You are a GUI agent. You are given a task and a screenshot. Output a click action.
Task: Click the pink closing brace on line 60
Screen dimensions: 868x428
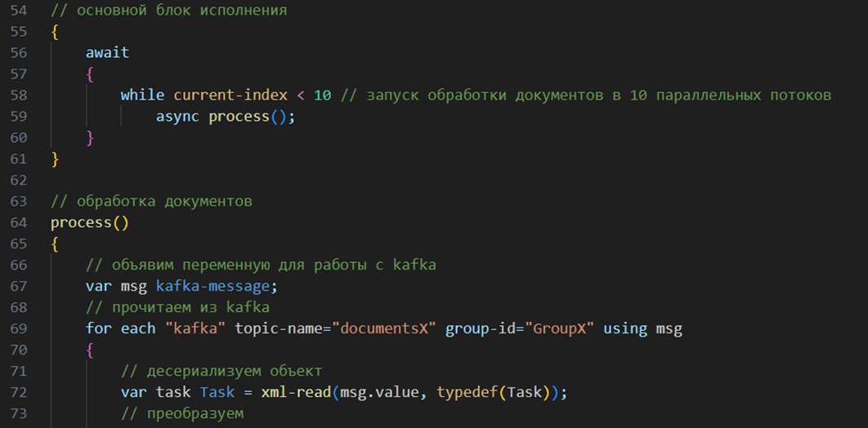pos(90,138)
